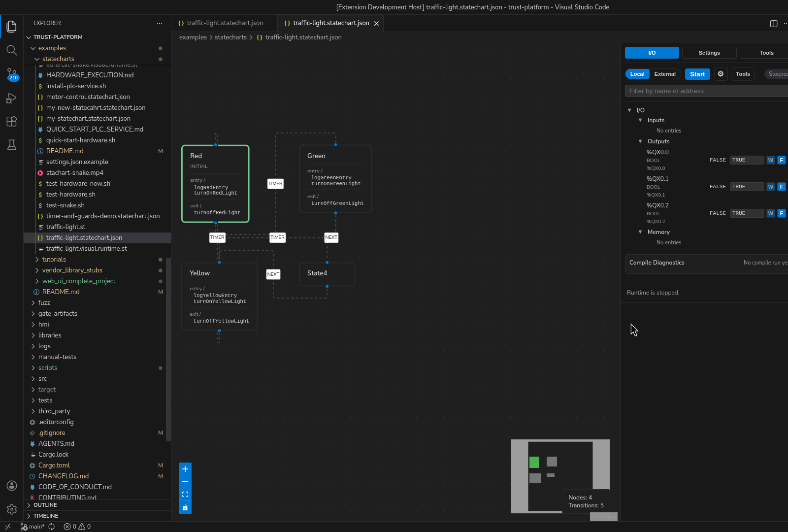788x532 pixels.
Task: Zoom in on the statechart canvas
Action: (x=185, y=468)
